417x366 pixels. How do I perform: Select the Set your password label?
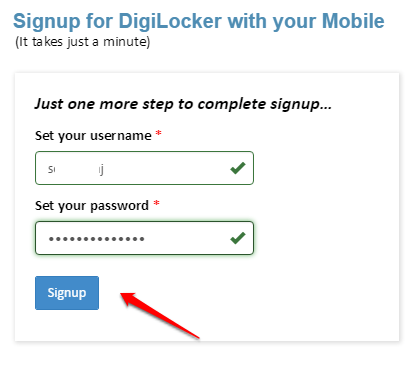pyautogui.click(x=92, y=206)
